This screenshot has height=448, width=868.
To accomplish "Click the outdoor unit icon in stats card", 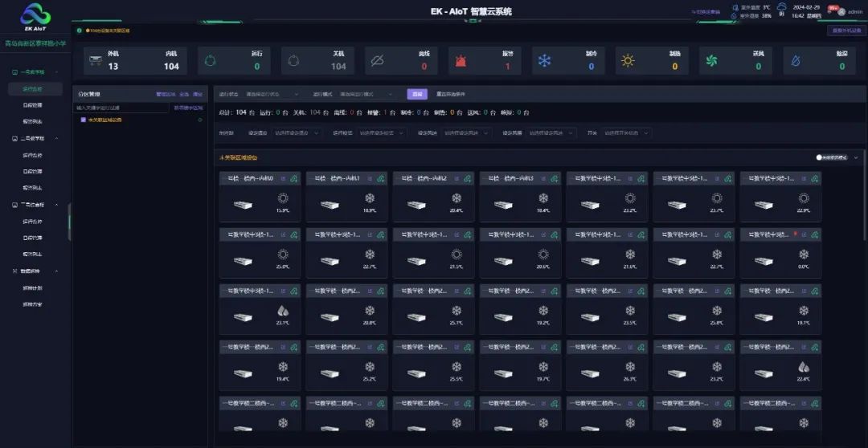I will pos(95,61).
